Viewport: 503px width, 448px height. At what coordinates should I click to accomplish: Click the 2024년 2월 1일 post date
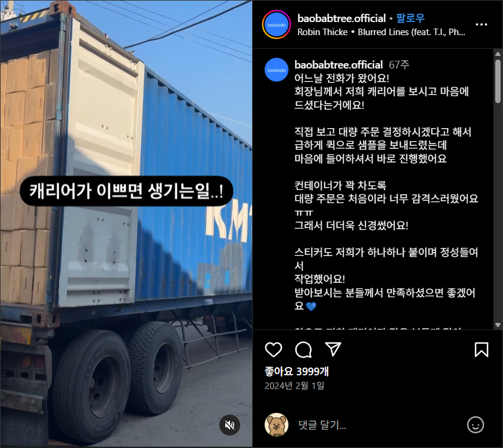[294, 385]
